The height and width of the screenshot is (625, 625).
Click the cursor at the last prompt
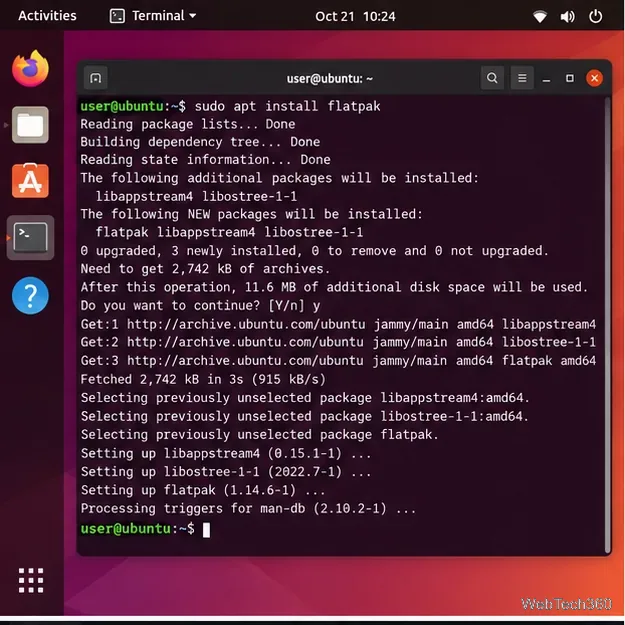click(x=206, y=530)
